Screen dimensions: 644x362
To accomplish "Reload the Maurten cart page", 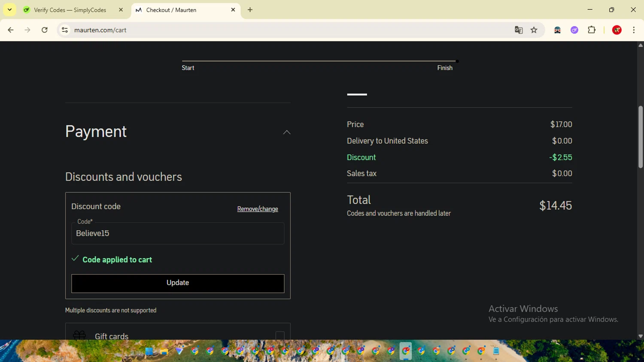I will click(x=45, y=30).
